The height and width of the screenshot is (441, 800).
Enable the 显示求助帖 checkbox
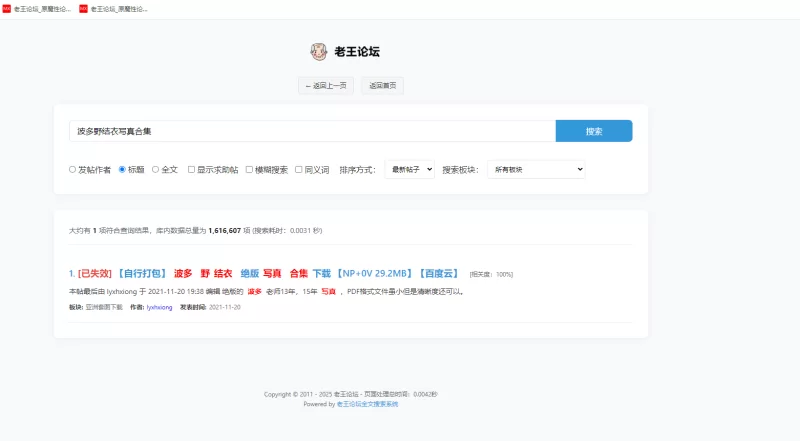point(191,170)
